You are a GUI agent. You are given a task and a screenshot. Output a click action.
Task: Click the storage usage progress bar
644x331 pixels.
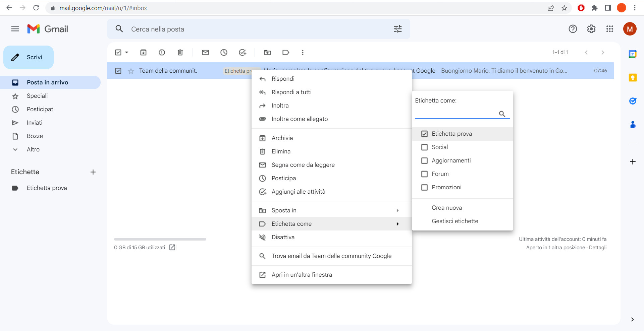[160, 239]
